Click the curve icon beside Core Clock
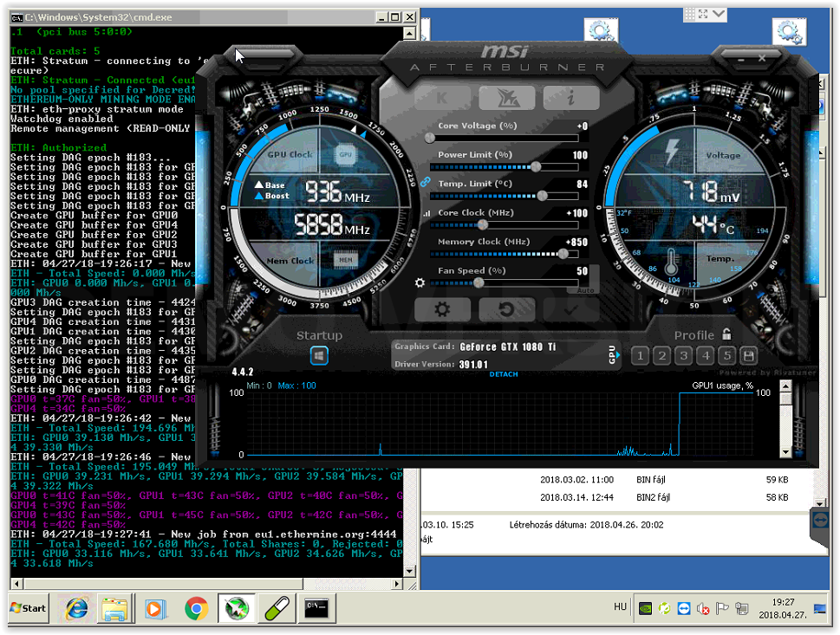This screenshot has width=840, height=635. (x=426, y=213)
